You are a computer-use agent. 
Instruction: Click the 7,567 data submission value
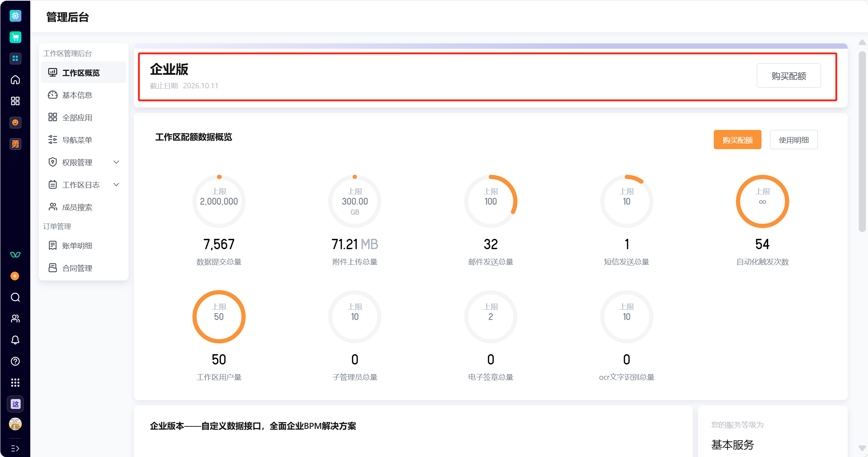coord(219,244)
